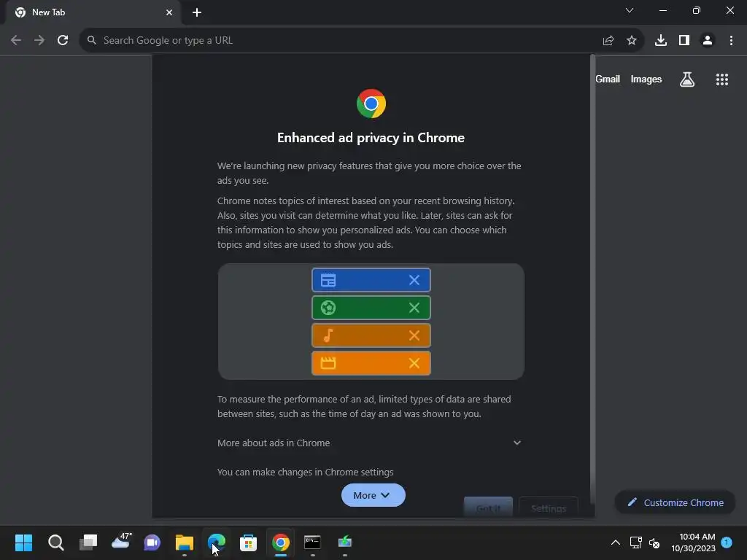The width and height of the screenshot is (747, 560).
Task: Open the terminal window taskbar icon
Action: 312,542
